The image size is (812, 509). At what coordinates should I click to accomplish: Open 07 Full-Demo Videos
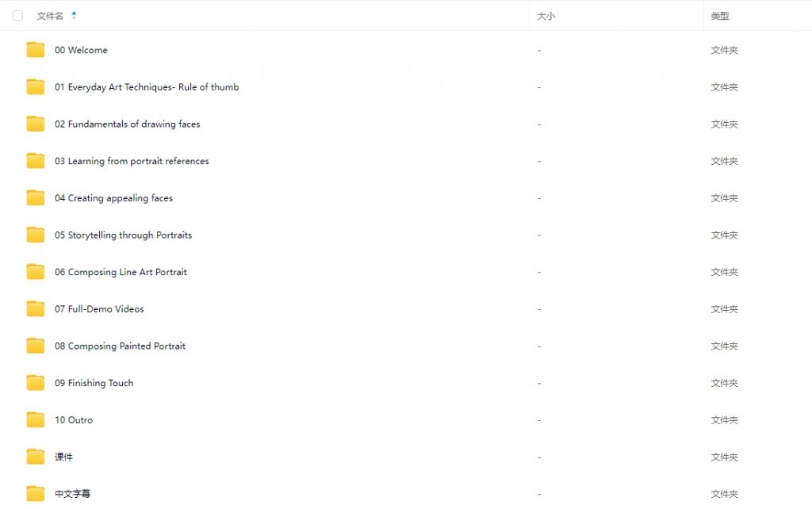point(99,309)
